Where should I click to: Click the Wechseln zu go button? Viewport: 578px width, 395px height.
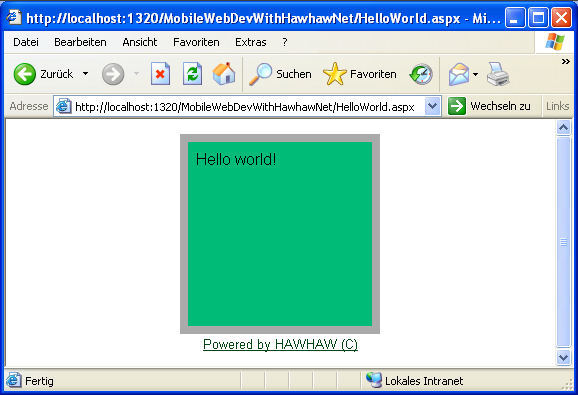[490, 106]
